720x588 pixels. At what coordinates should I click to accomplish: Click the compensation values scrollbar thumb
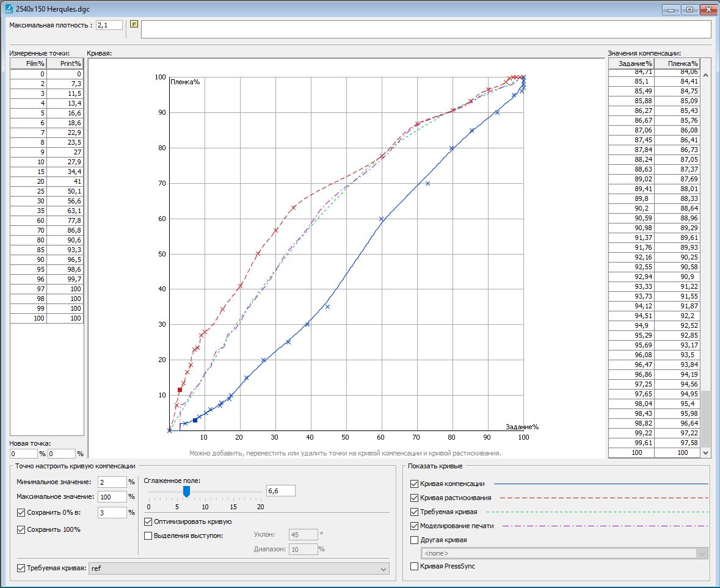(706, 418)
